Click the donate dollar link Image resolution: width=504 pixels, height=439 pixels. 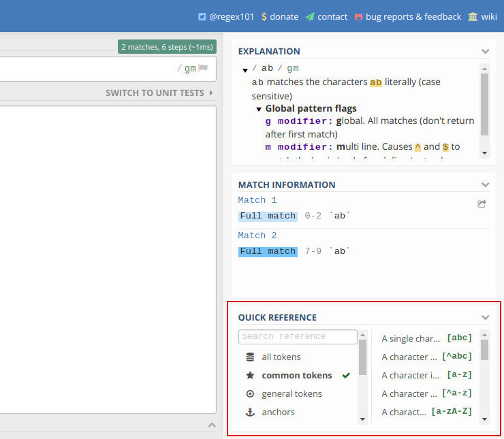279,16
